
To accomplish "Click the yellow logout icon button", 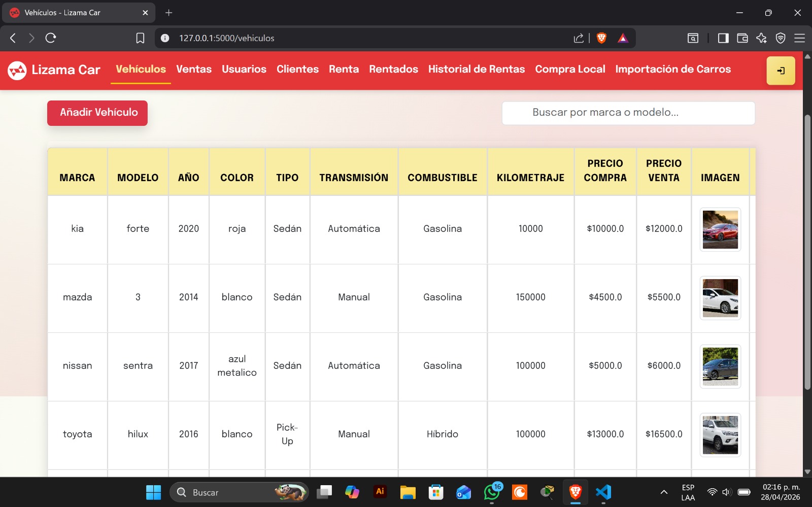I will [x=781, y=71].
